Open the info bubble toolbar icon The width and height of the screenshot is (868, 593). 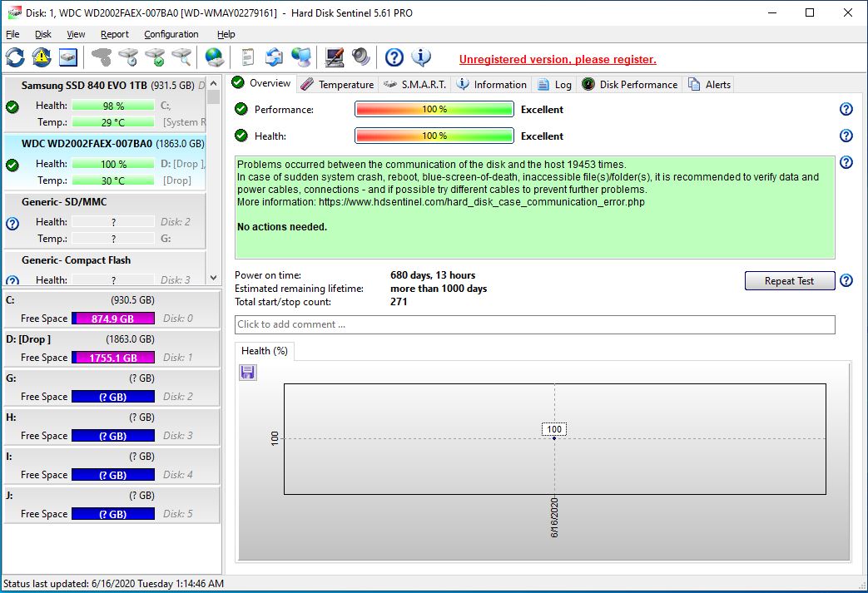point(421,57)
